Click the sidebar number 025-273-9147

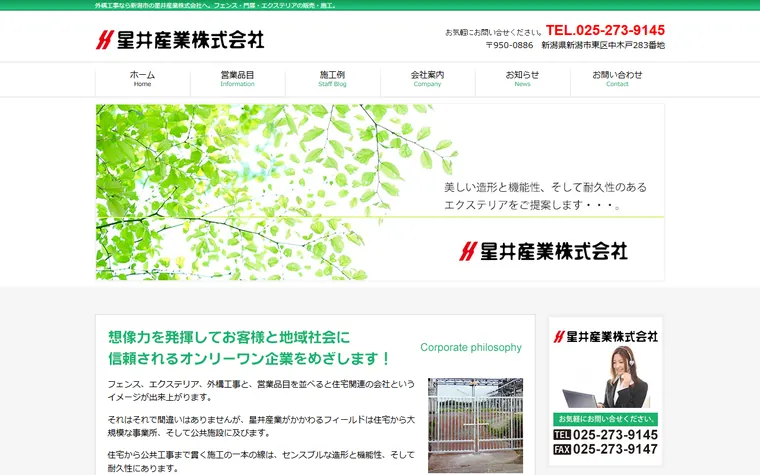(x=615, y=449)
